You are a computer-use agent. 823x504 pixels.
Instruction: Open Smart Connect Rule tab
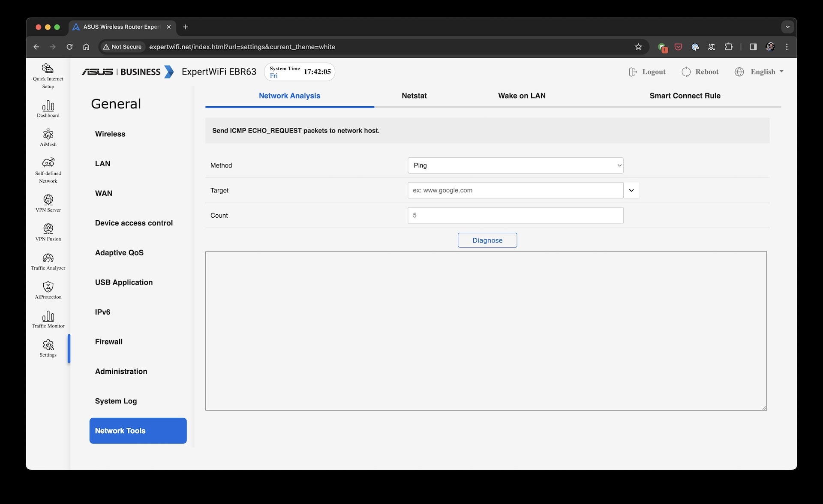[684, 95]
